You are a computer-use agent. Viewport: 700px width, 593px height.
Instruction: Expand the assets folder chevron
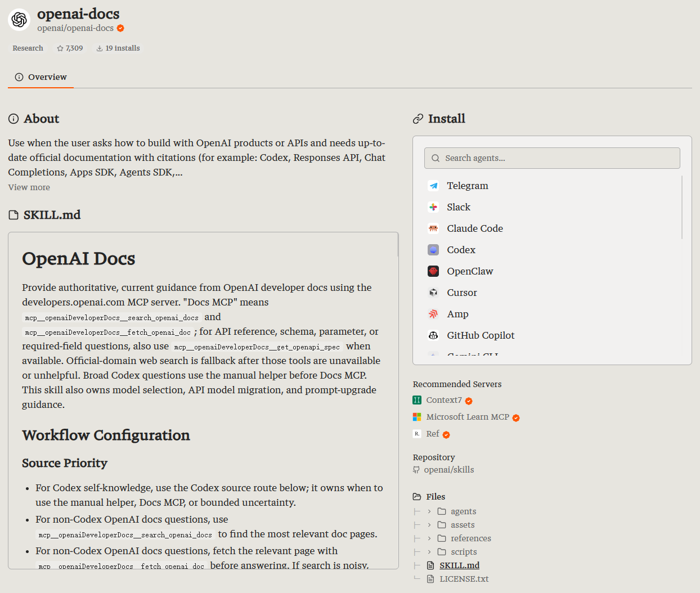[429, 525]
